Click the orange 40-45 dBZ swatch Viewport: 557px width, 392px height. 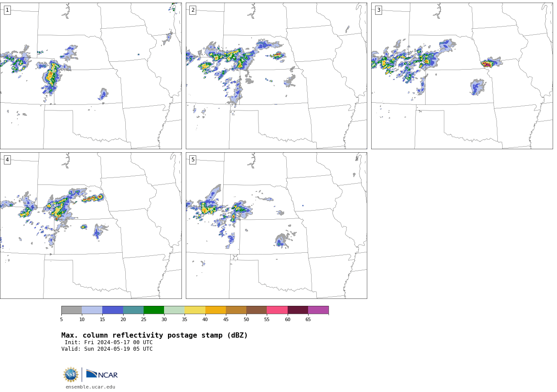click(x=215, y=310)
